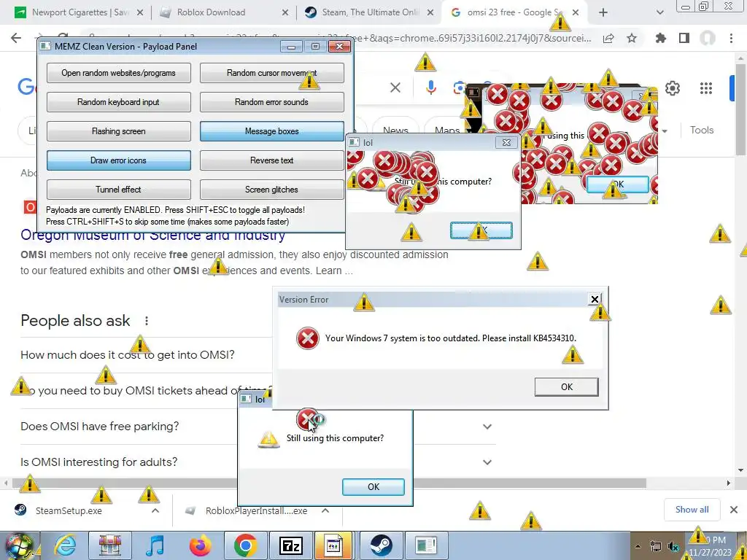The width and height of the screenshot is (747, 560).
Task: Launch Internet Explorer from taskbar
Action: pyautogui.click(x=65, y=545)
